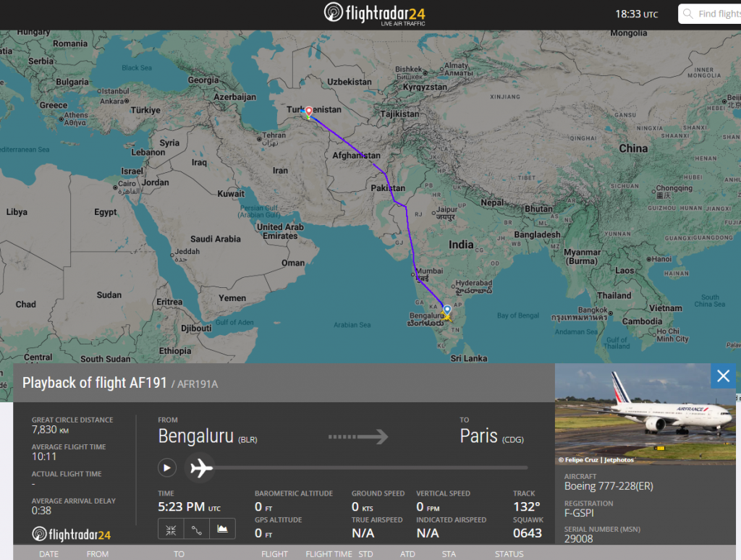Click the STATUS column header
Image resolution: width=741 pixels, height=560 pixels.
[x=511, y=553]
